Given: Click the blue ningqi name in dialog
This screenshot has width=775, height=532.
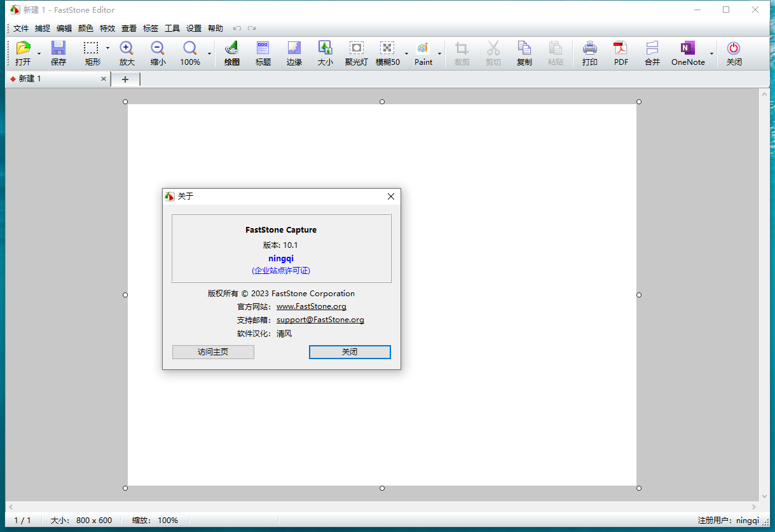Looking at the screenshot, I should (281, 258).
